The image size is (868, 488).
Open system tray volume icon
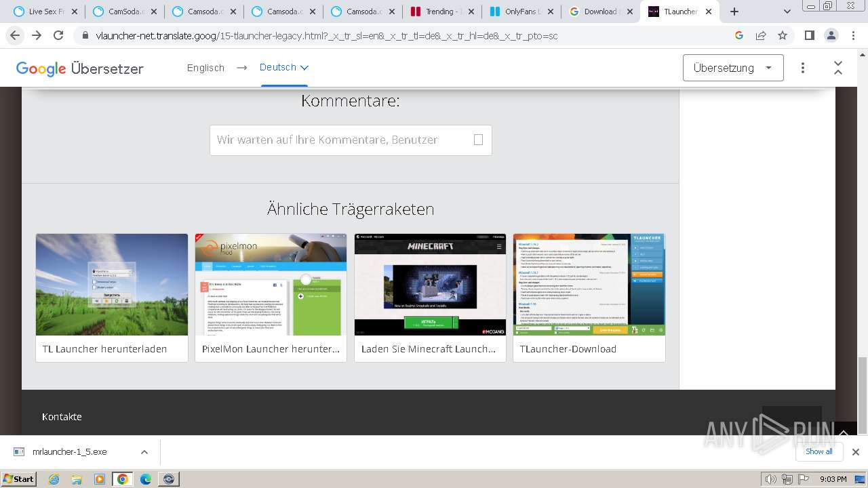pyautogui.click(x=771, y=479)
